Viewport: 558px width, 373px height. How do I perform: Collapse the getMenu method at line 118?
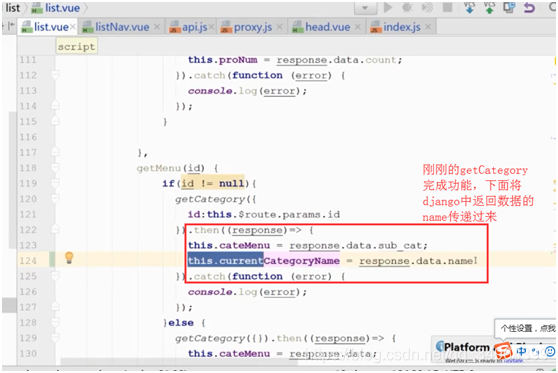(x=55, y=167)
